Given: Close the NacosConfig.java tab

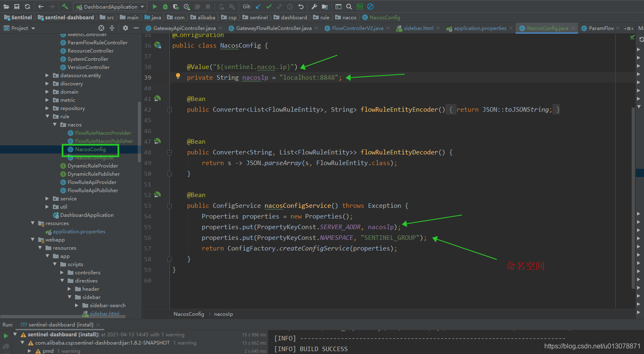Looking at the screenshot, I should click(x=573, y=28).
